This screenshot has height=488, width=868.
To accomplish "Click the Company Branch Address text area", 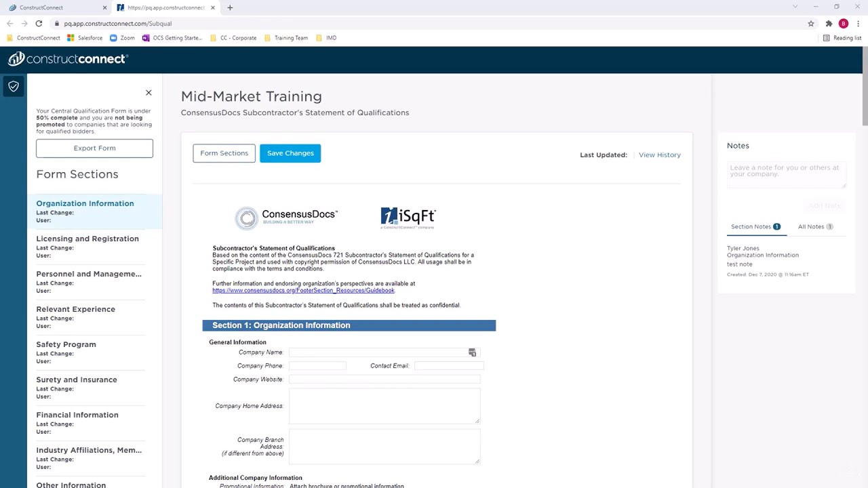I will coord(384,446).
